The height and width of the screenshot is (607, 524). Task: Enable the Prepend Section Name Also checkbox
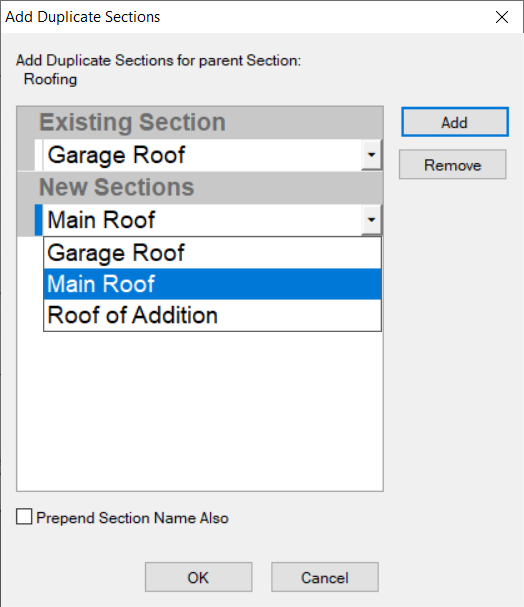24,517
